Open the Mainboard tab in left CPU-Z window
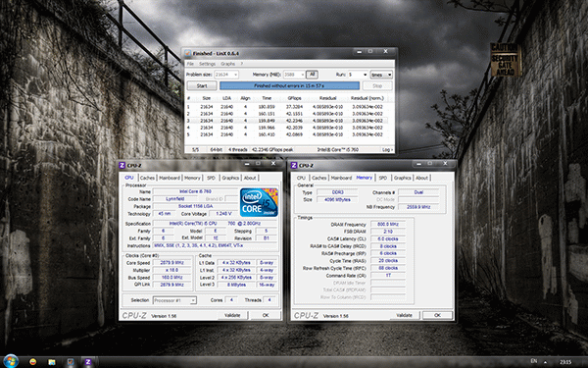This screenshot has height=368, width=588. 170,178
